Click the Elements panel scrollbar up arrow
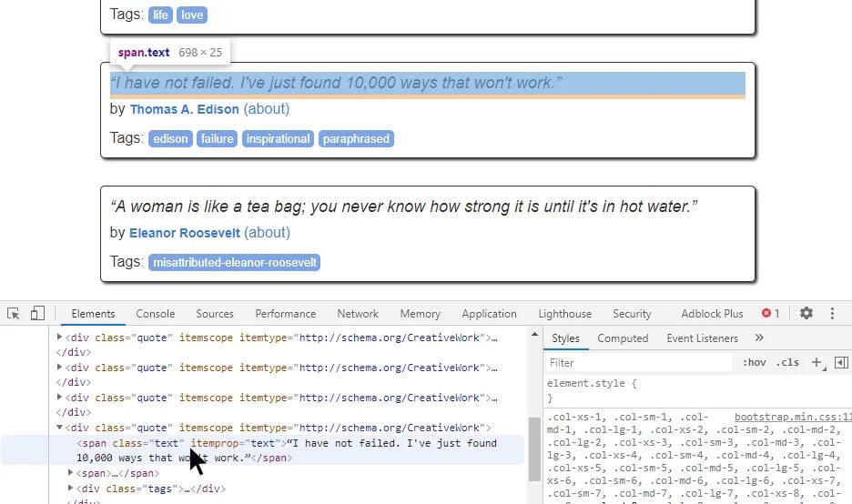The height and width of the screenshot is (504, 852). tap(534, 335)
